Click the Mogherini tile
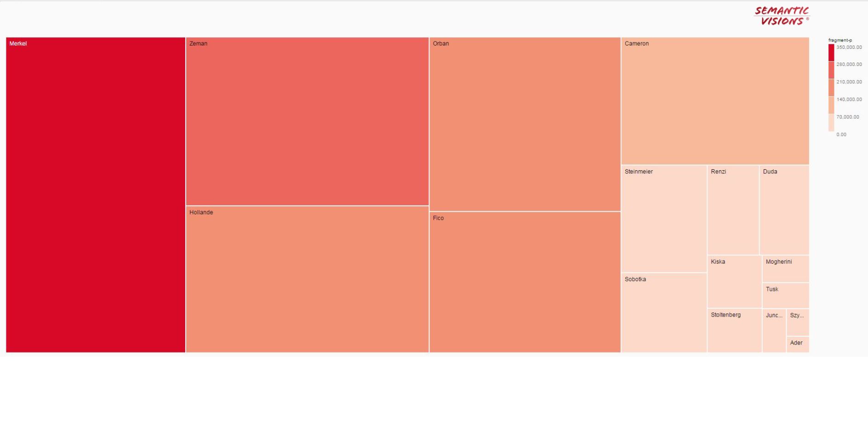 (786, 269)
